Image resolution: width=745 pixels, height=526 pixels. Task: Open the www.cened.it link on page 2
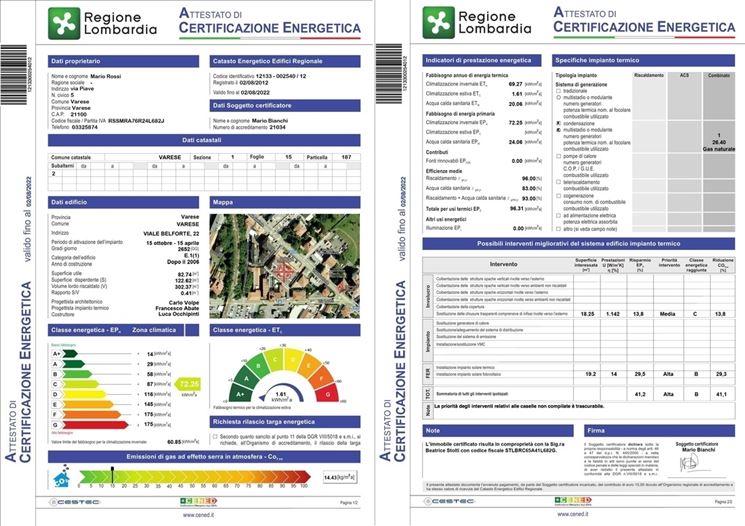tap(573, 514)
